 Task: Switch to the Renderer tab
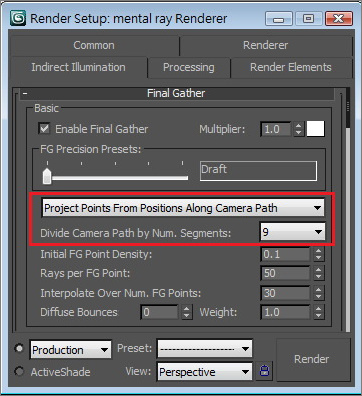coord(265,45)
